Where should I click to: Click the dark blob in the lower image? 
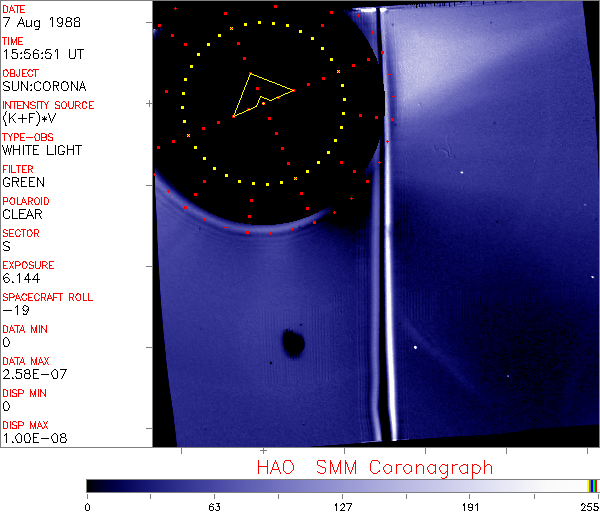pyautogui.click(x=293, y=343)
